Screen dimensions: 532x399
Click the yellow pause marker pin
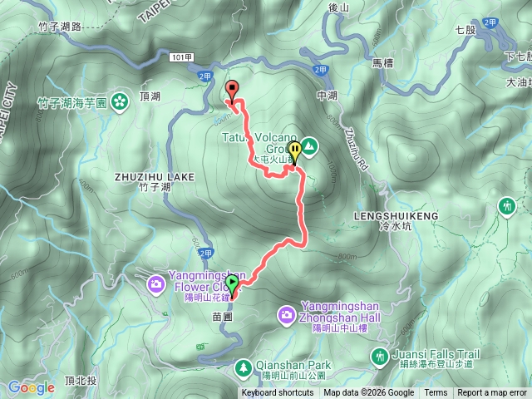pyautogui.click(x=296, y=153)
